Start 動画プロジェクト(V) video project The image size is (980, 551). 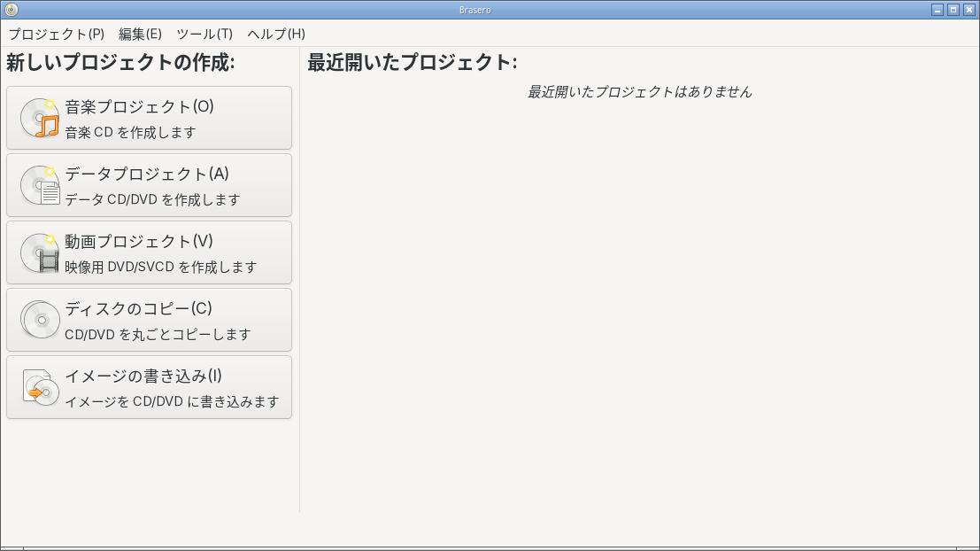149,252
